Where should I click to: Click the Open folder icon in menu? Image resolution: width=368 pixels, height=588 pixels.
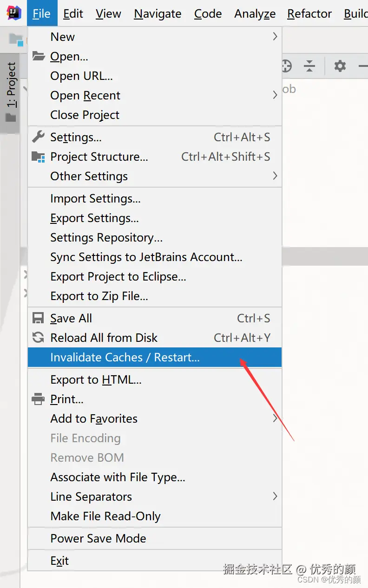pos(38,56)
